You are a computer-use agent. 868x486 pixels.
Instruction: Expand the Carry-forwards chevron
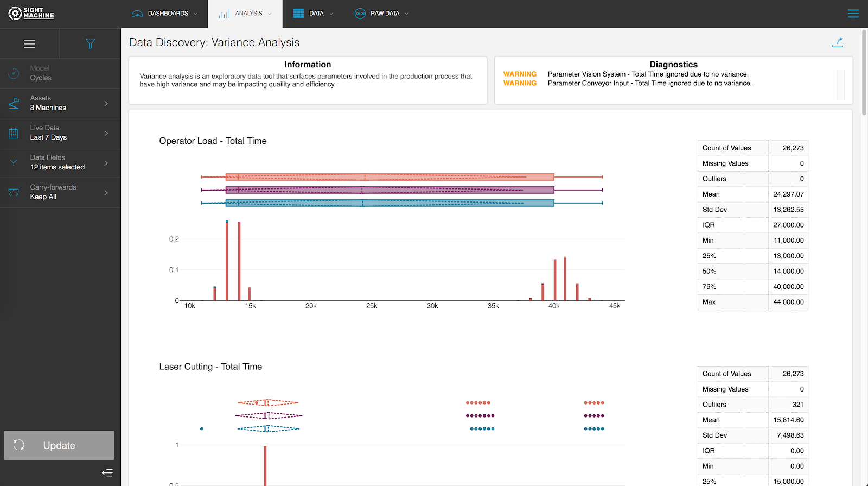[x=106, y=193]
